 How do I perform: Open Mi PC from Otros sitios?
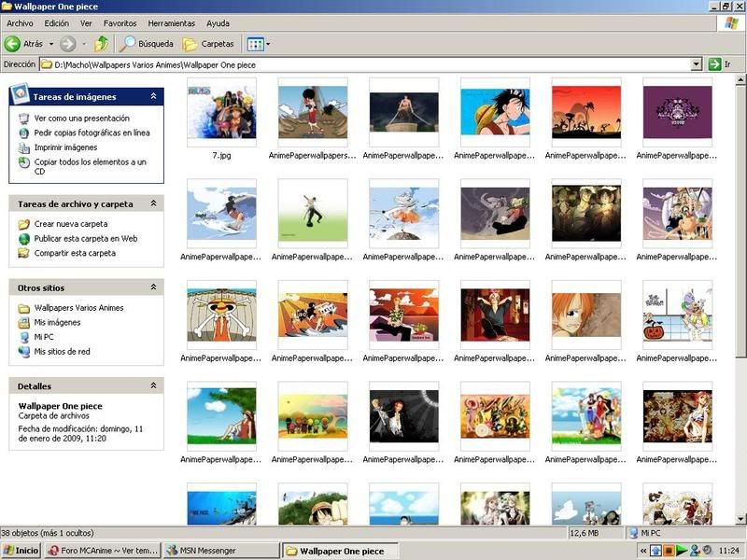tap(44, 337)
